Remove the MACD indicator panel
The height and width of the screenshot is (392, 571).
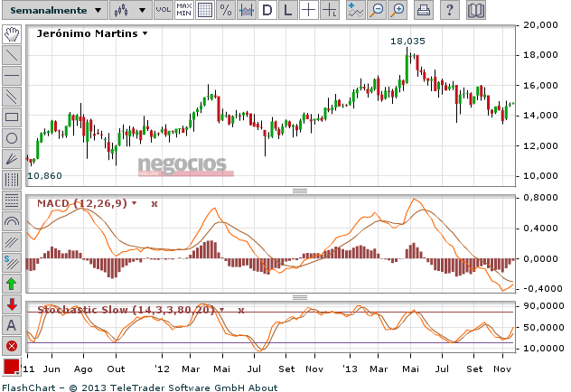coord(154,204)
